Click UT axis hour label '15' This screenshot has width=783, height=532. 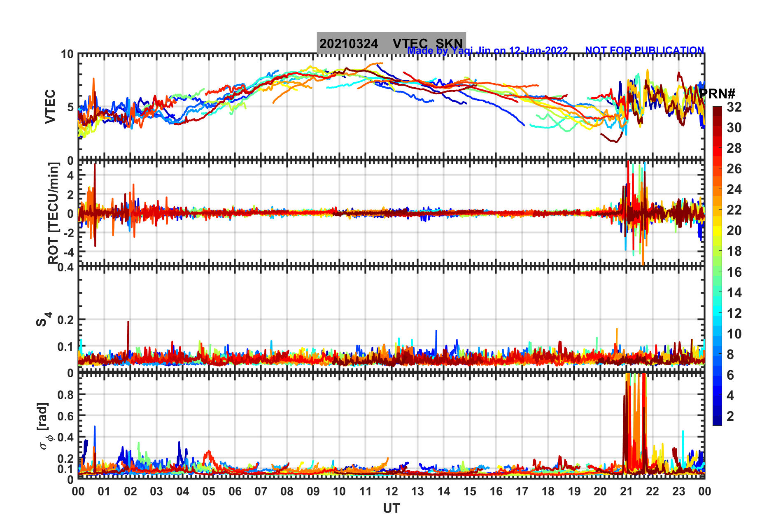pos(470,491)
